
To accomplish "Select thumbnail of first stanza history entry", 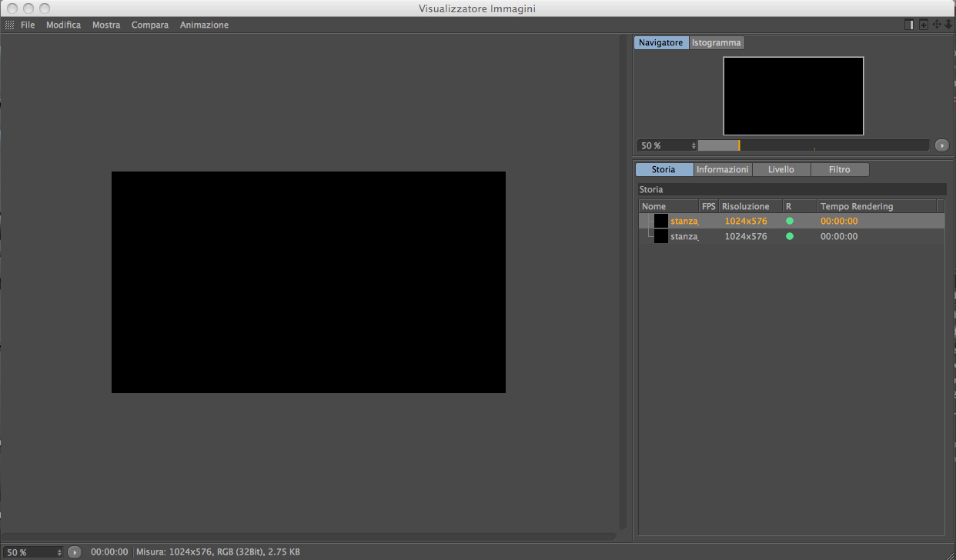I will (660, 221).
